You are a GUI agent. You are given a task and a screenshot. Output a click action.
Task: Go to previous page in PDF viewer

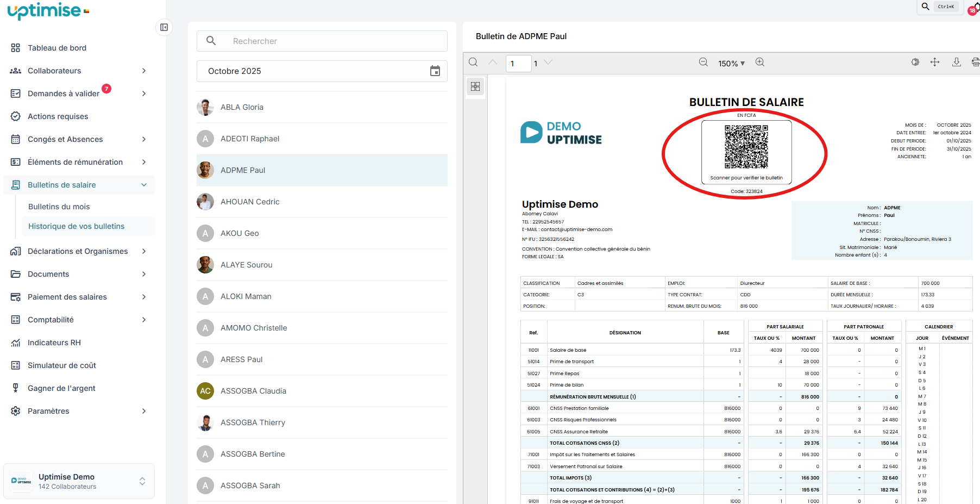click(493, 63)
